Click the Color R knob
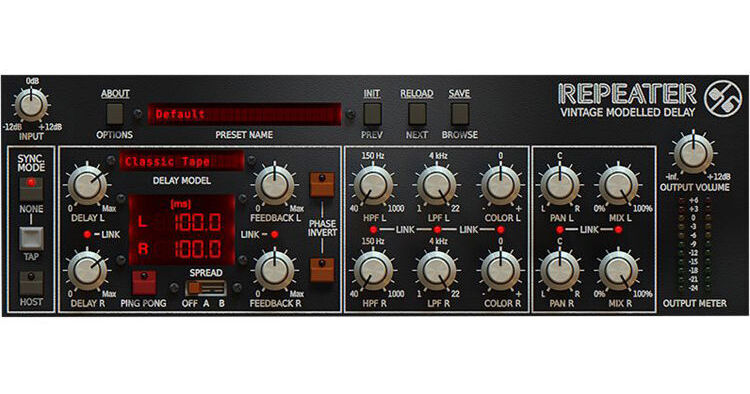 coord(500,271)
